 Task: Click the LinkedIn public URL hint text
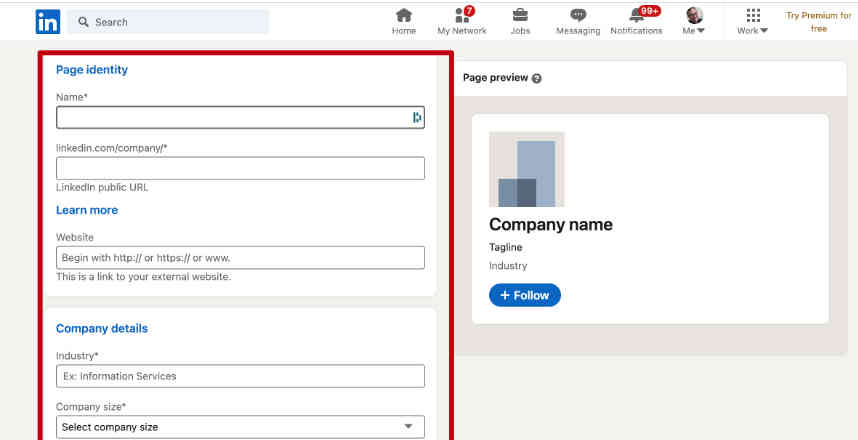pos(102,187)
